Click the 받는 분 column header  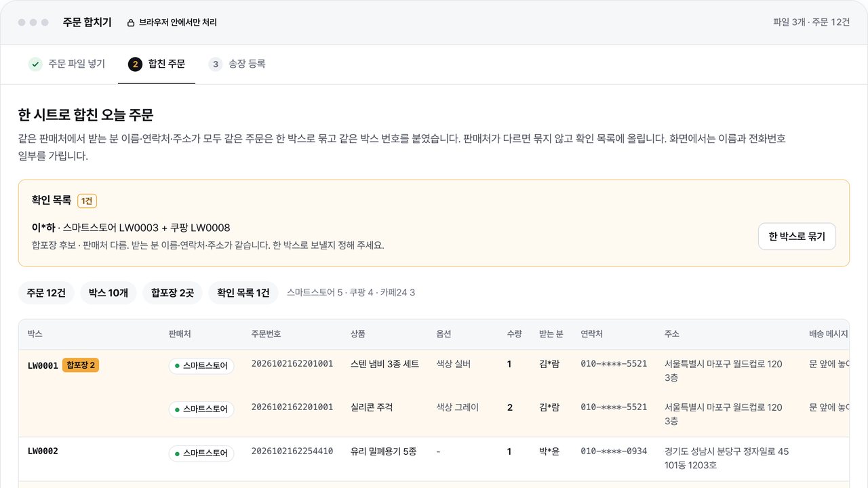coord(551,334)
